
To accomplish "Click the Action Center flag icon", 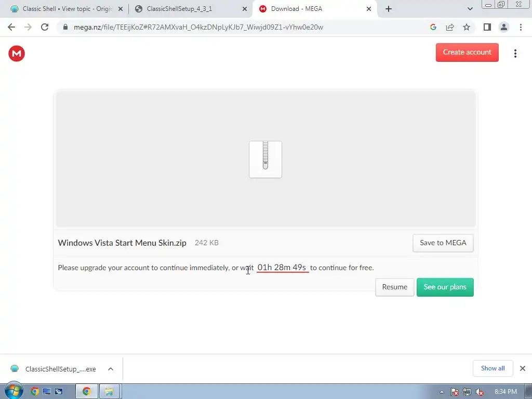I will [454, 392].
